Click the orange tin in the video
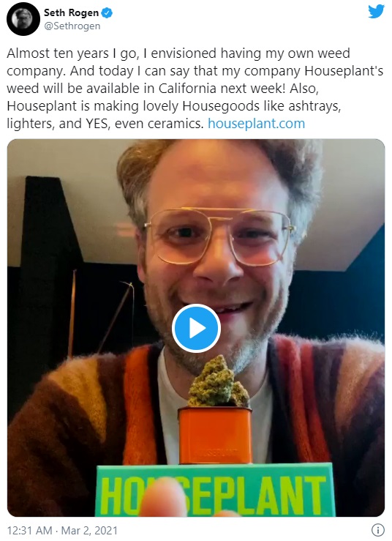 point(215,436)
